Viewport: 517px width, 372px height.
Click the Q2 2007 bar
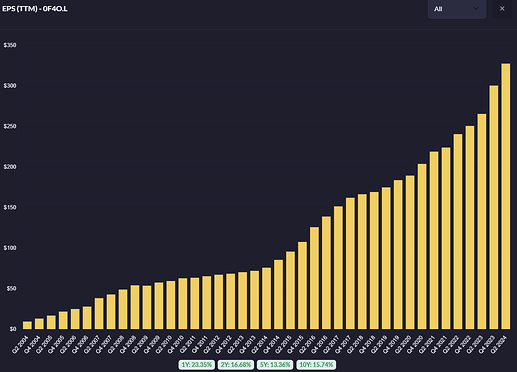99,313
